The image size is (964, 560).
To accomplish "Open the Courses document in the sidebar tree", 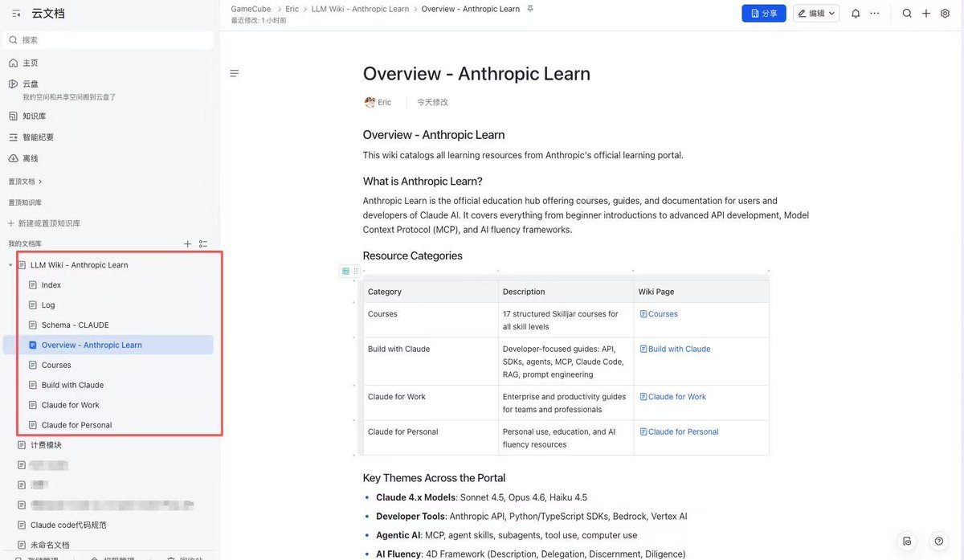I will (56, 365).
